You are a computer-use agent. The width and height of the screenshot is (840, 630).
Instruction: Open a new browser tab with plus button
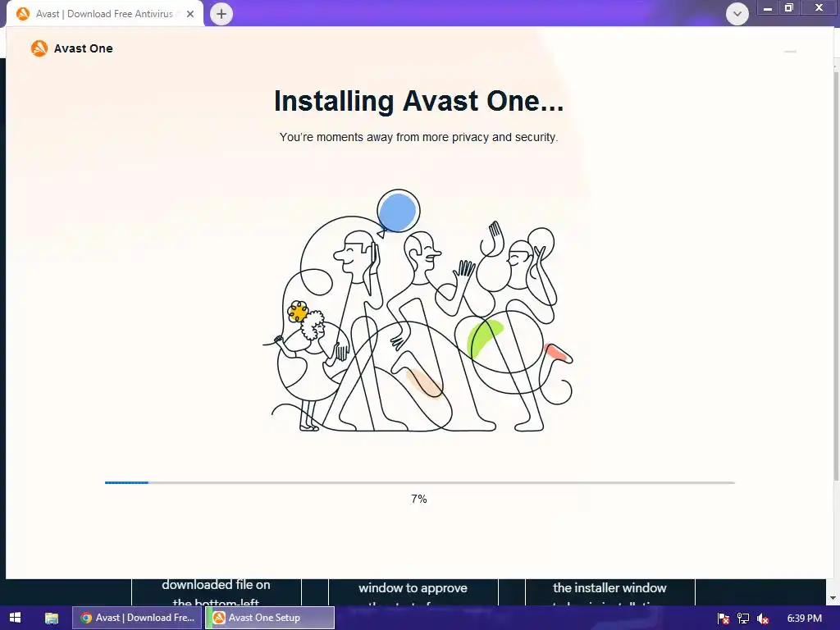pos(221,14)
